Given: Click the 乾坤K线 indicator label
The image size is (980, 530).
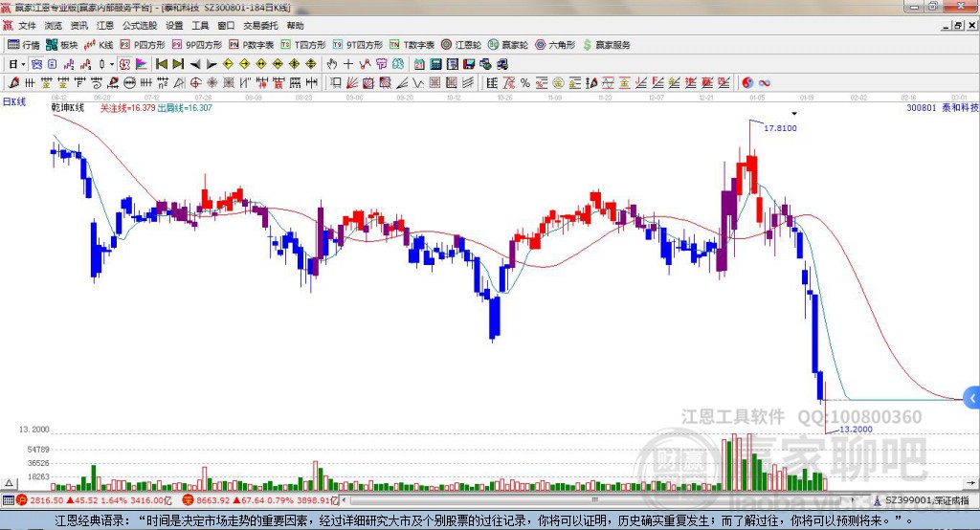Looking at the screenshot, I should point(68,107).
